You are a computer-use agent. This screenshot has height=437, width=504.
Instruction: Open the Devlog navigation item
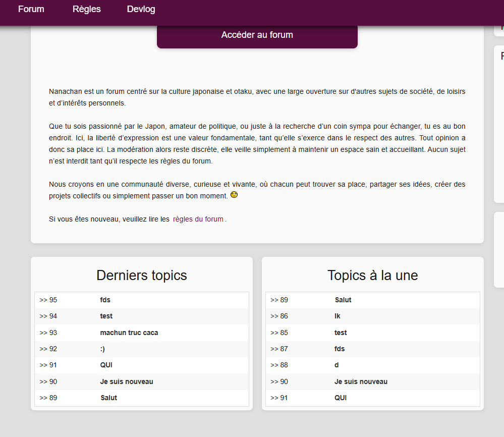pos(141,9)
